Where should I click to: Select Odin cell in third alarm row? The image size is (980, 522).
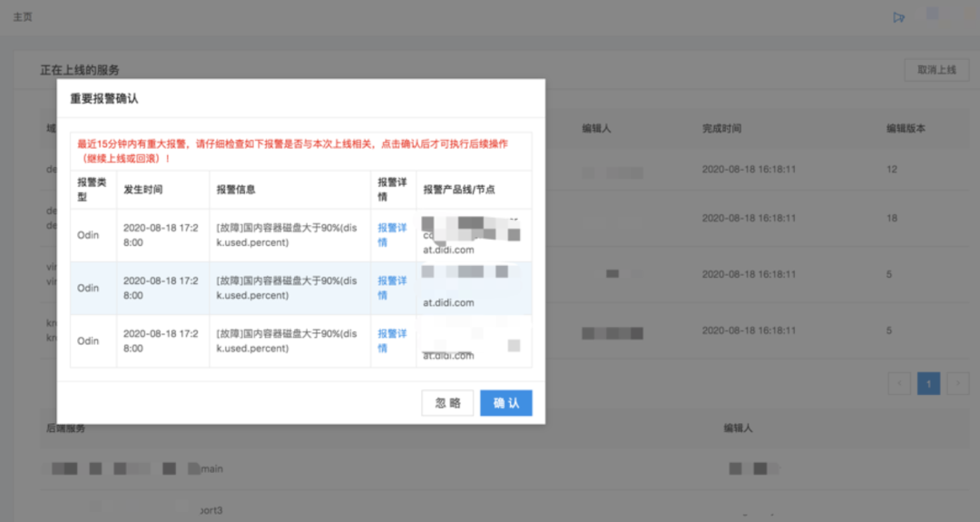point(88,341)
